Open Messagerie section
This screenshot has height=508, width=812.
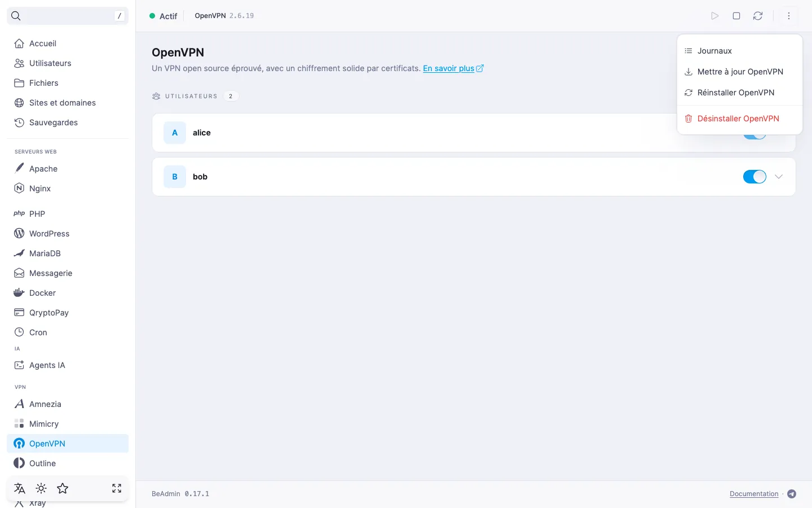tap(68, 273)
